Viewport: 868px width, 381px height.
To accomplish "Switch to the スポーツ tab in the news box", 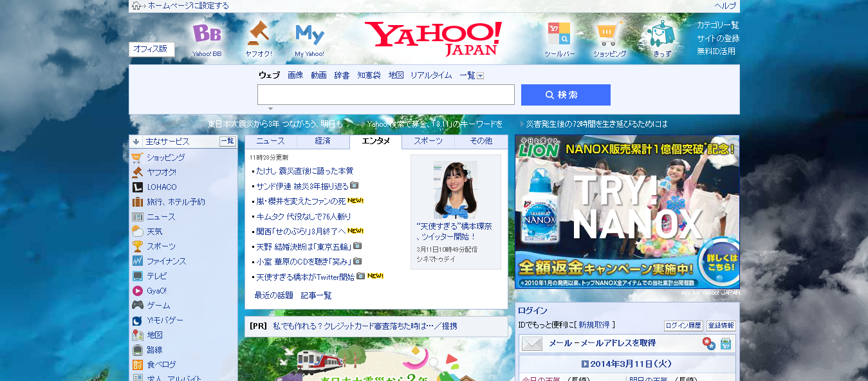I will coord(428,141).
